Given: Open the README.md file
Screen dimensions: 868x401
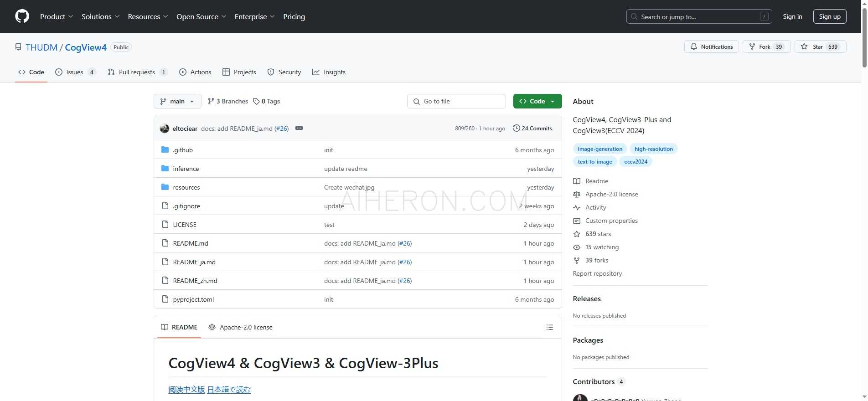Looking at the screenshot, I should point(190,243).
